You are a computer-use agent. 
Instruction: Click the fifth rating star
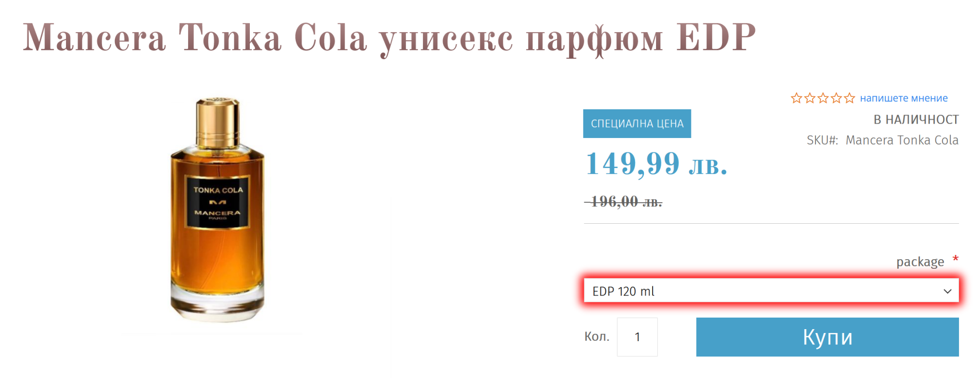[x=849, y=98]
